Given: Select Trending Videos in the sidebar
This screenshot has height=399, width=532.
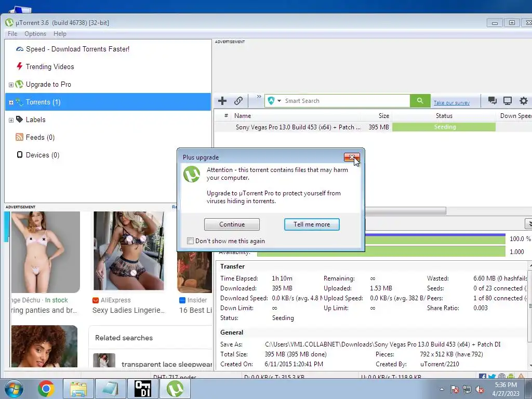Looking at the screenshot, I should click(x=50, y=66).
